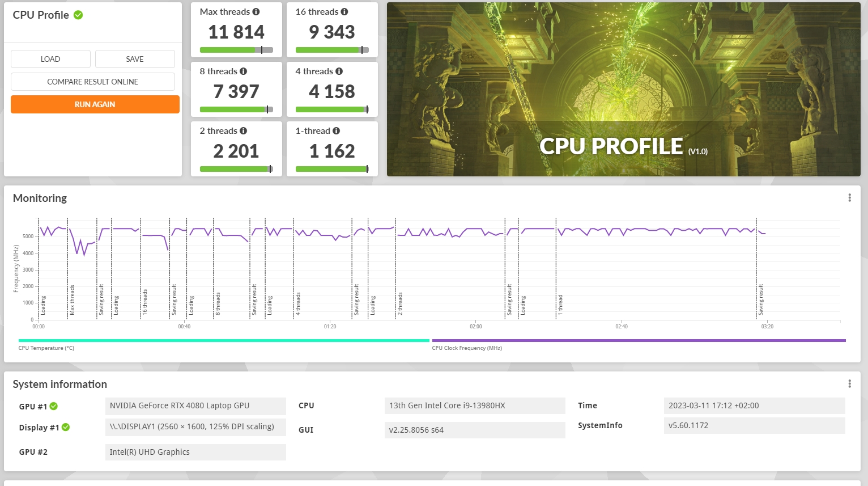868x486 pixels.
Task: Click the Max threads score bar
Action: (236, 50)
